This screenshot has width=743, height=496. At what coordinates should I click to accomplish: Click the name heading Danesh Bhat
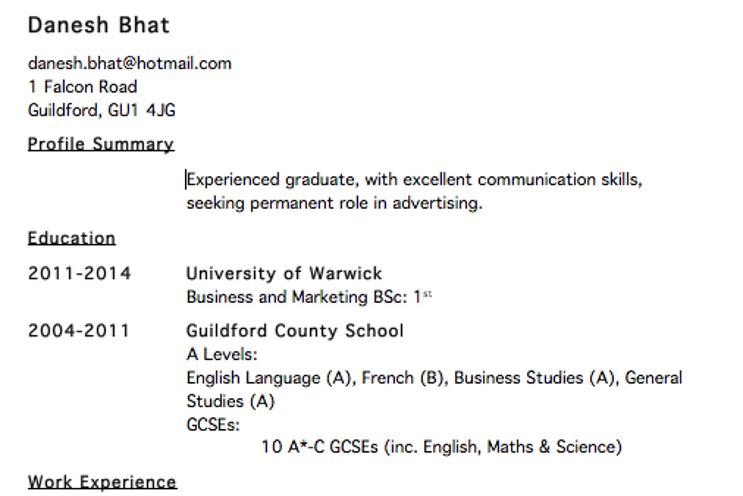click(x=99, y=25)
